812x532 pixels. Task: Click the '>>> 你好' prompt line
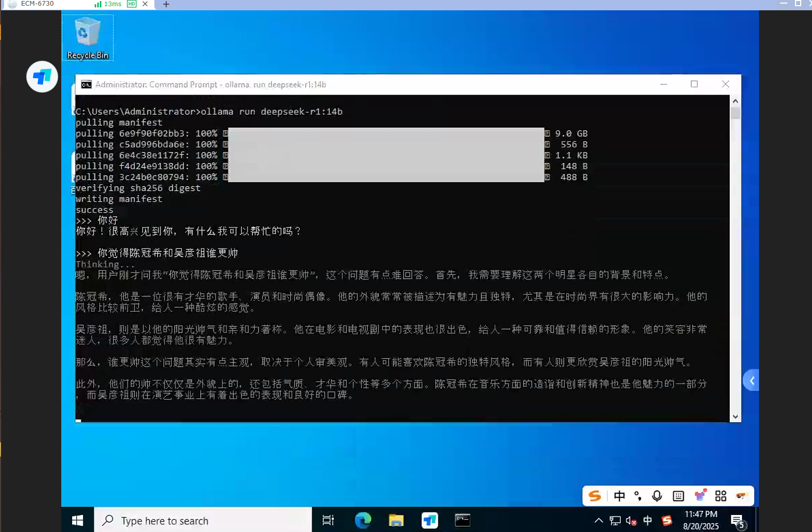click(97, 220)
